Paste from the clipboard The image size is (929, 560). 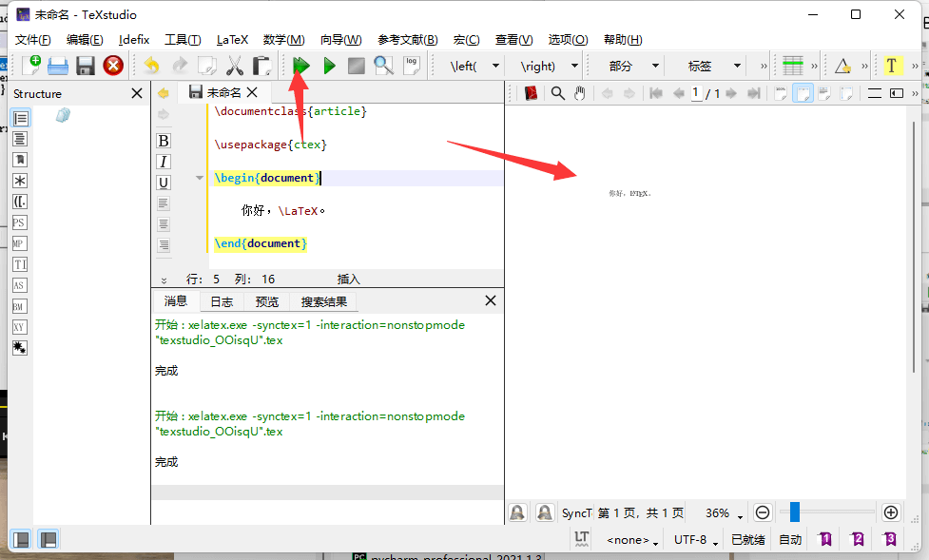click(x=261, y=66)
